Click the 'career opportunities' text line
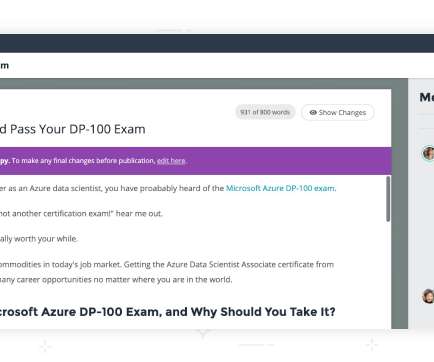The image size is (434, 362). [x=116, y=280]
